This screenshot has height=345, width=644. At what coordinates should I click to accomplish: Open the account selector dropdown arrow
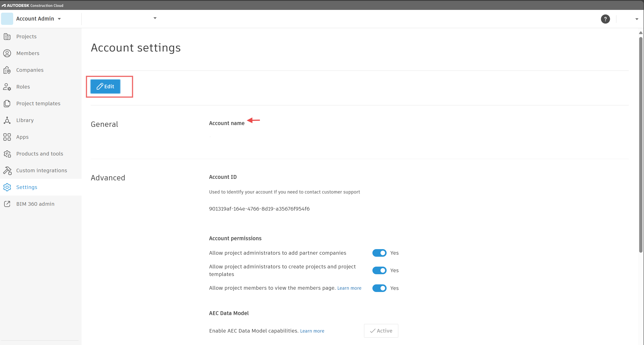[x=155, y=18]
